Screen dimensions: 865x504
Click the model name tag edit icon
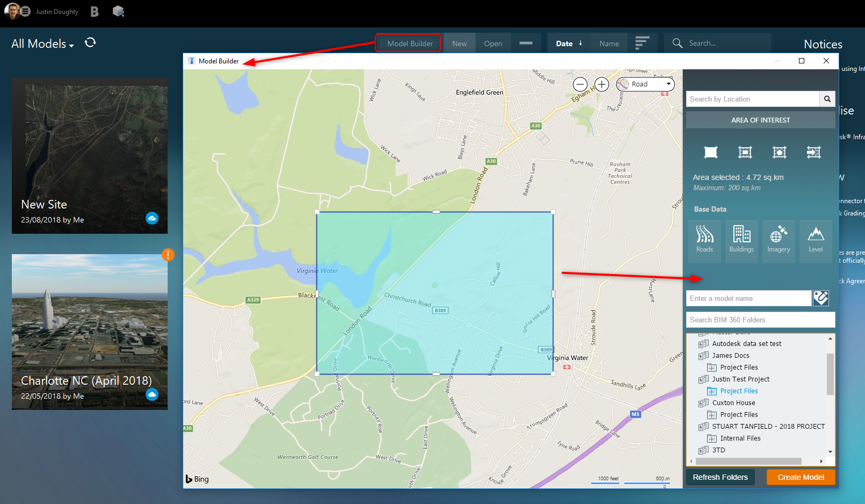tap(821, 298)
